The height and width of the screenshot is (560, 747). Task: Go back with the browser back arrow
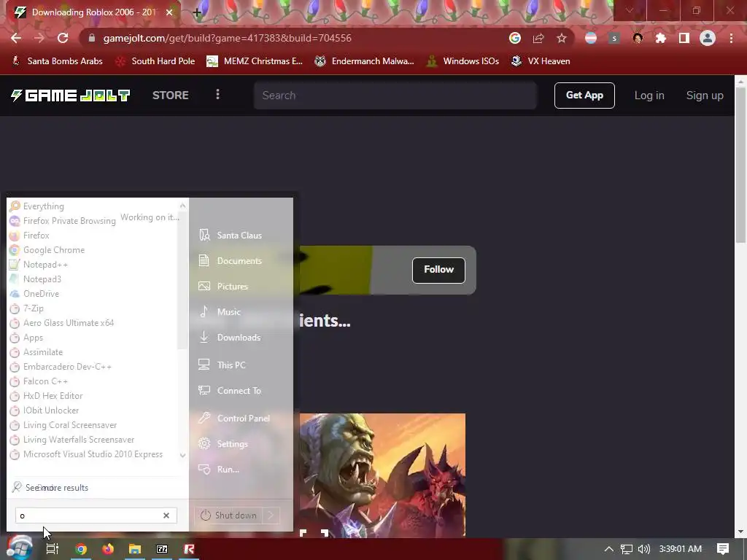pyautogui.click(x=16, y=38)
